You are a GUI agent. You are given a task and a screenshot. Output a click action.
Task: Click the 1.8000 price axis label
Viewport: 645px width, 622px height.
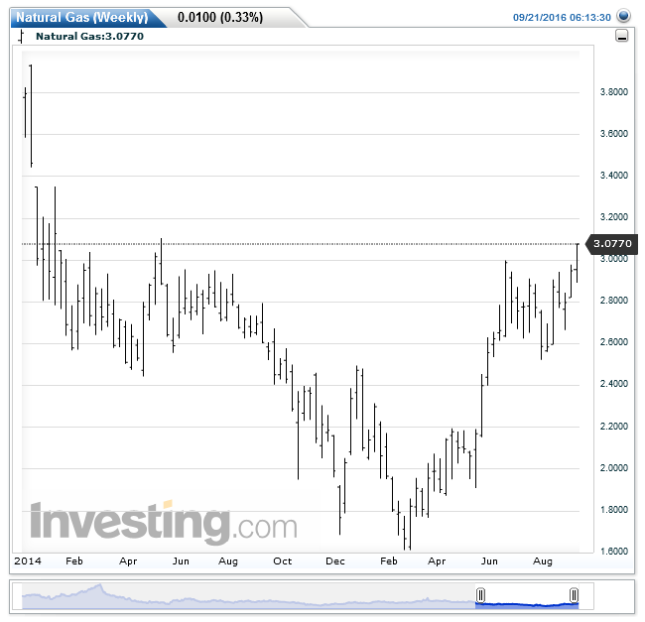pyautogui.click(x=614, y=509)
